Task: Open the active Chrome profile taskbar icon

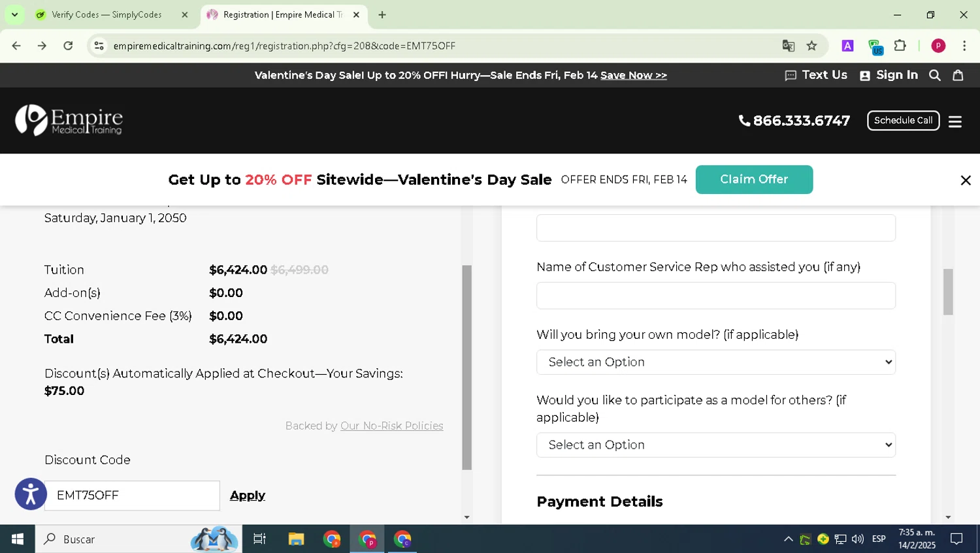Action: [x=367, y=539]
